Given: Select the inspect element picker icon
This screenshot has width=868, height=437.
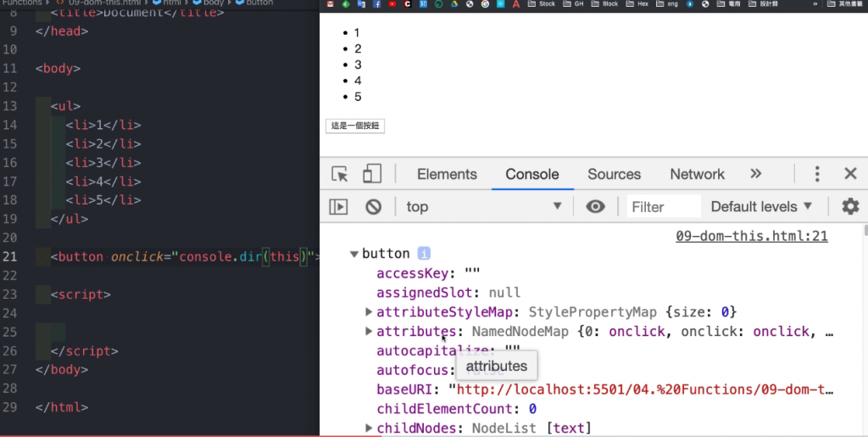Looking at the screenshot, I should (339, 174).
